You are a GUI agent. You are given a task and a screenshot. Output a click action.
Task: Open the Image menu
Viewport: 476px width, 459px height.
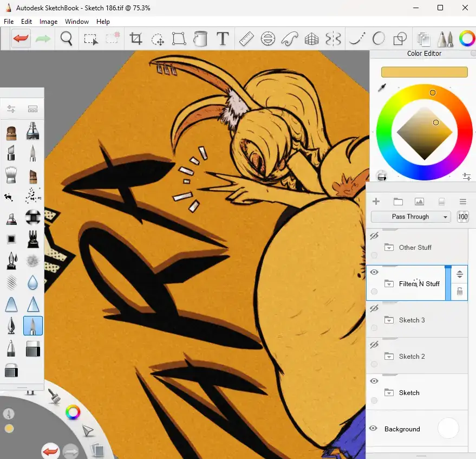click(x=48, y=22)
